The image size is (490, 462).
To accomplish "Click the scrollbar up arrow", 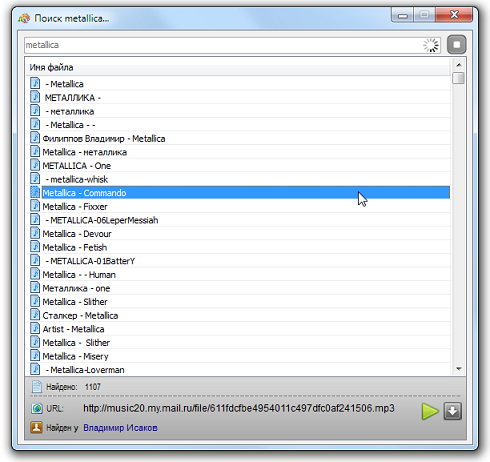I will point(459,65).
